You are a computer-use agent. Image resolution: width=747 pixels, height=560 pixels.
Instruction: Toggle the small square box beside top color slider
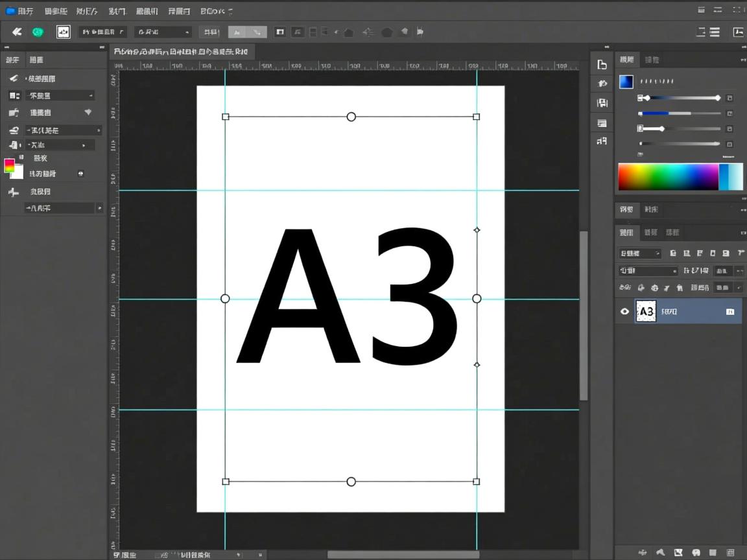pyautogui.click(x=729, y=98)
